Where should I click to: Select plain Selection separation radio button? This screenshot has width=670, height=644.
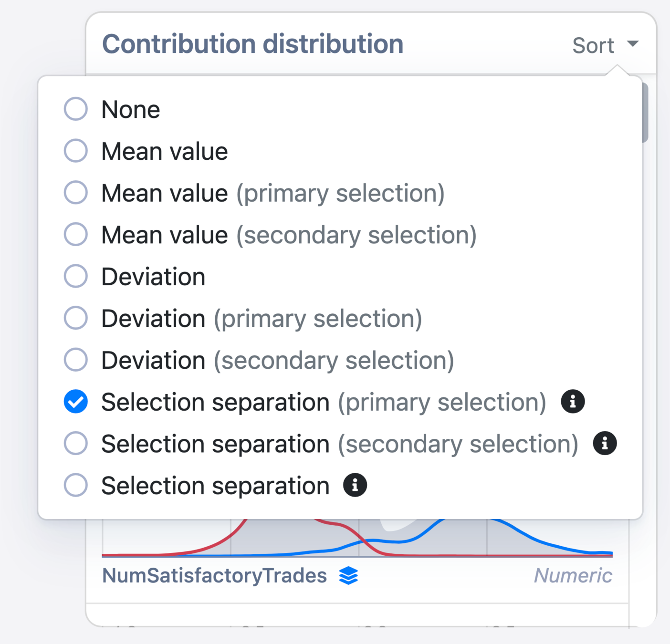[x=76, y=485]
